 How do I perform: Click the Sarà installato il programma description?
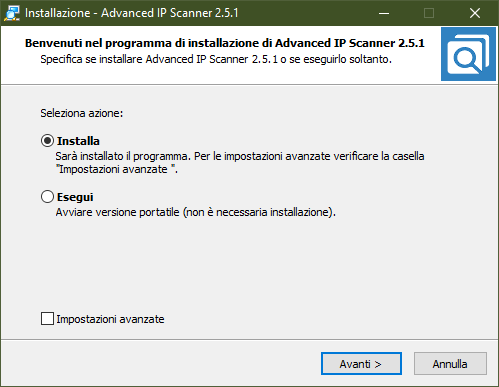point(240,156)
